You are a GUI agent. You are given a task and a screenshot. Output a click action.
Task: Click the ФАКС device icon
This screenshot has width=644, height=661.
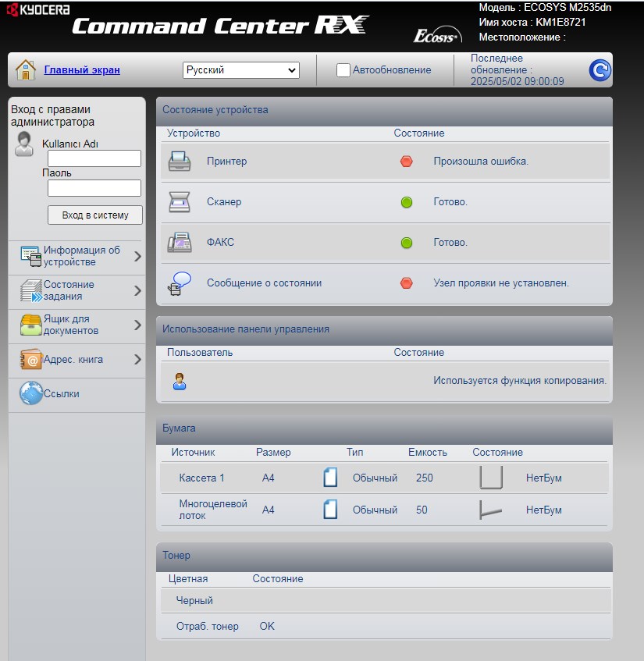[x=180, y=243]
